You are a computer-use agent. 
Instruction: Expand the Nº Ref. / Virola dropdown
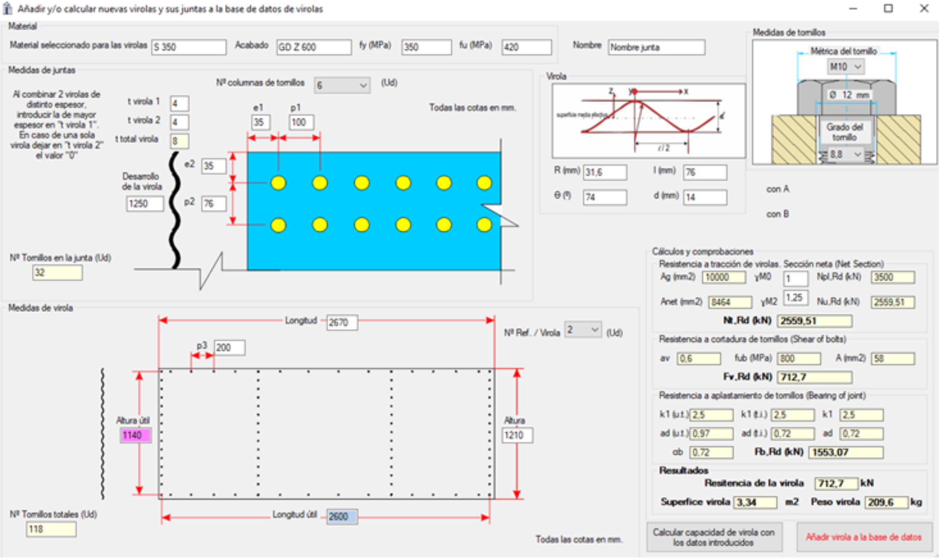tap(582, 330)
